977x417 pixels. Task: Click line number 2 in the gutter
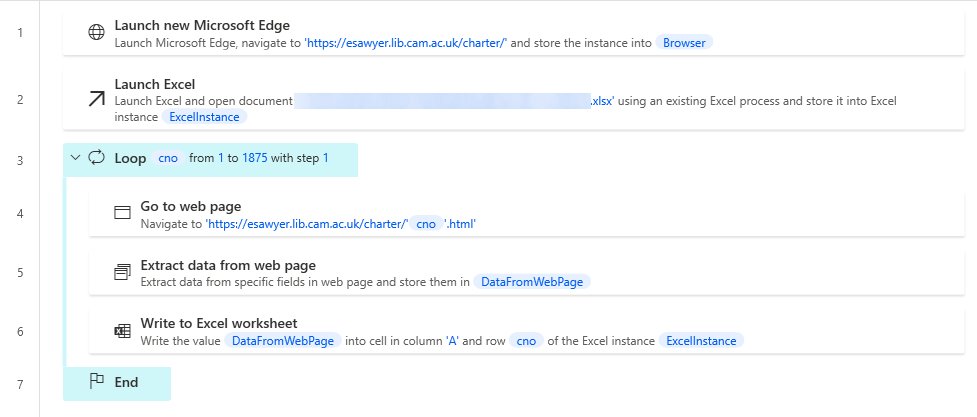(20, 98)
